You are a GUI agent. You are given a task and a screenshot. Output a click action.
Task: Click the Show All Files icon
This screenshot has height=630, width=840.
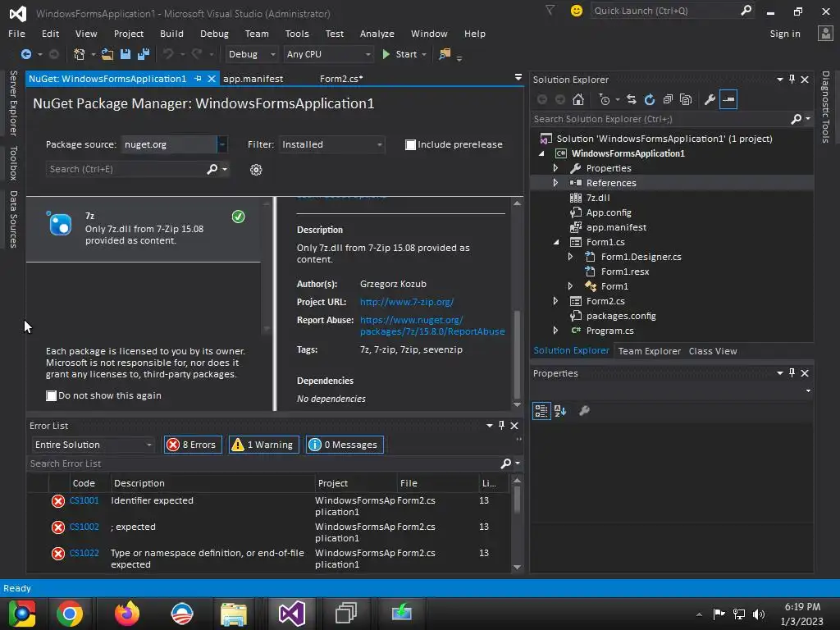point(686,99)
